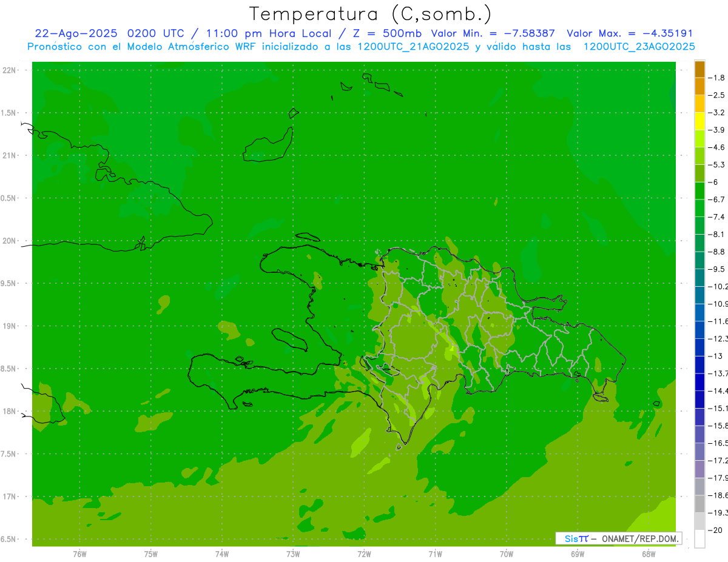Image resolution: width=728 pixels, height=562 pixels.
Task: Click the legend label '-13'
Action: coord(715,356)
